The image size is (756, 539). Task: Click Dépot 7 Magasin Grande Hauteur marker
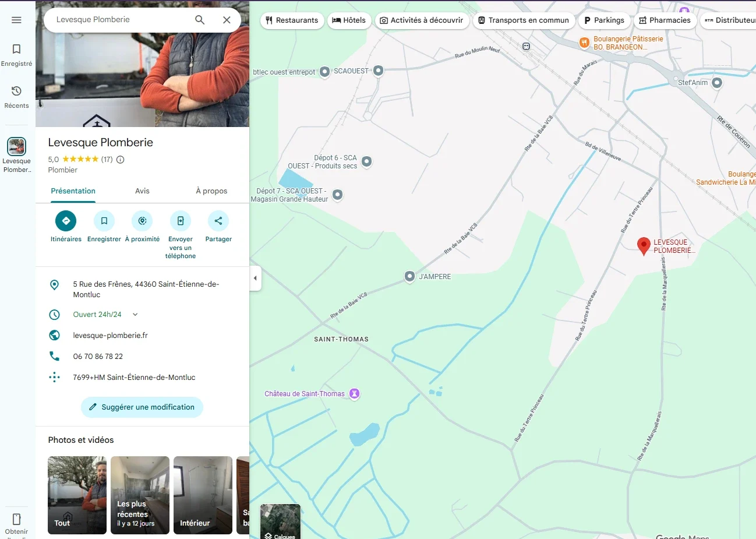(x=338, y=195)
